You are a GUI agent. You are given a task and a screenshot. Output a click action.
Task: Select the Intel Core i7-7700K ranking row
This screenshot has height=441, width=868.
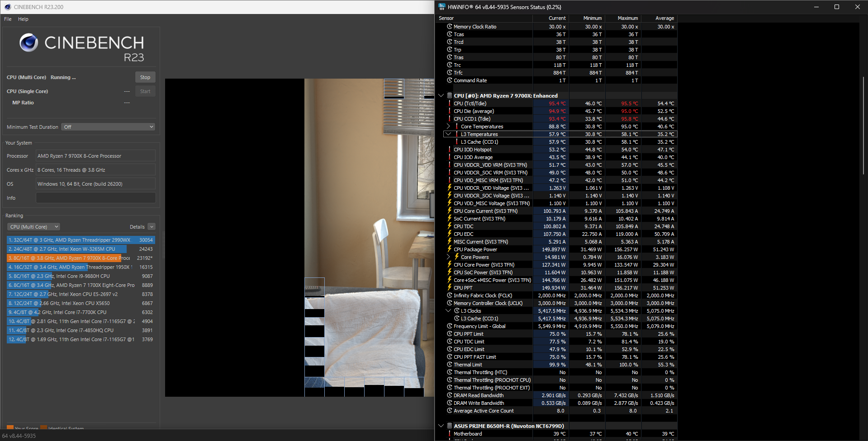(81, 312)
